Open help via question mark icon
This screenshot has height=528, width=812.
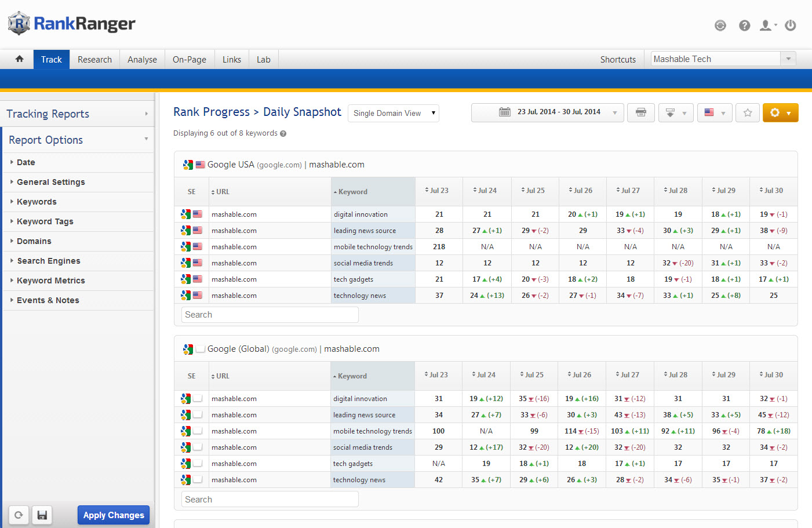pyautogui.click(x=744, y=25)
